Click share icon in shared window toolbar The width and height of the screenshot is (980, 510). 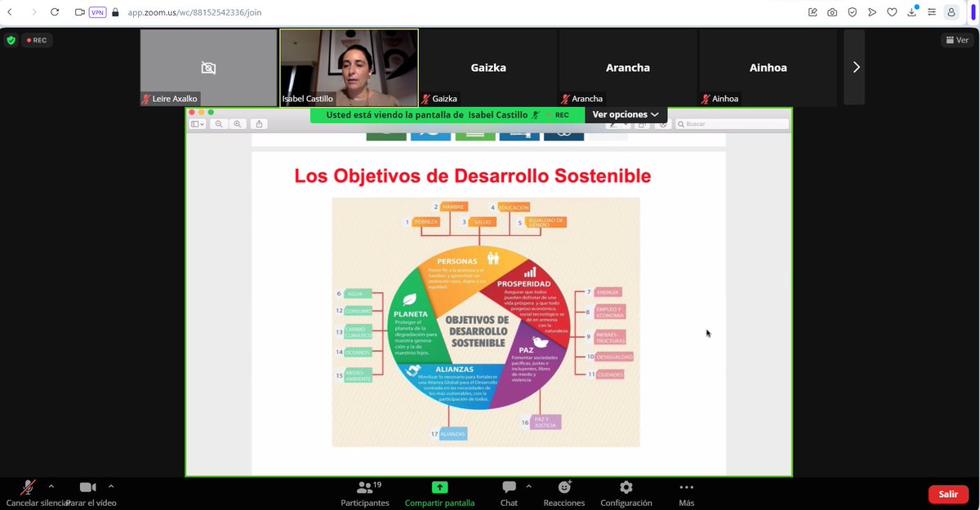pos(260,124)
